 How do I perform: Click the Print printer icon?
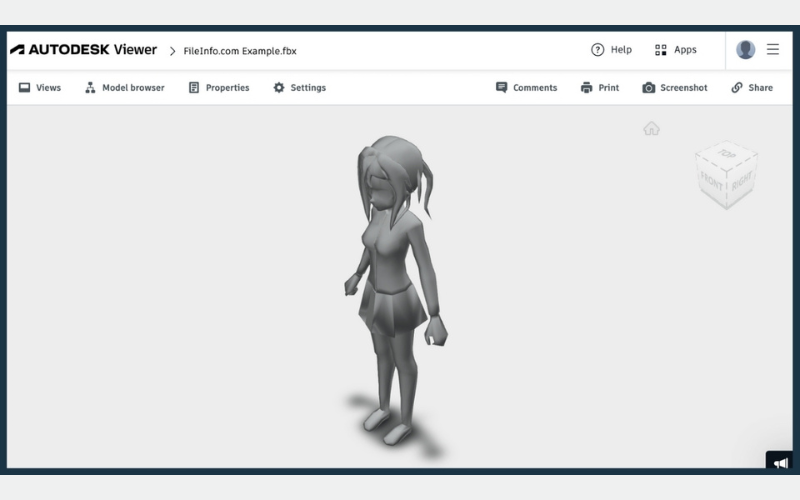(x=587, y=88)
